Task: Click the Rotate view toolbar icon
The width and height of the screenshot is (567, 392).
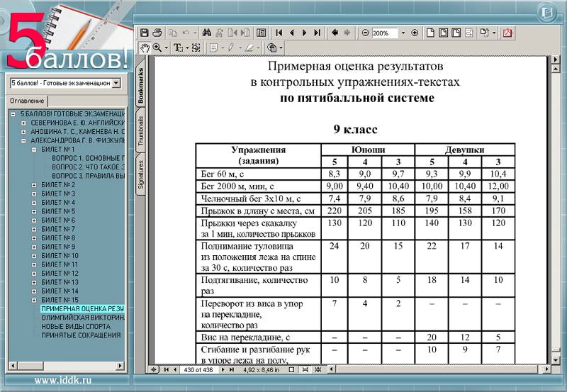Action: (484, 33)
